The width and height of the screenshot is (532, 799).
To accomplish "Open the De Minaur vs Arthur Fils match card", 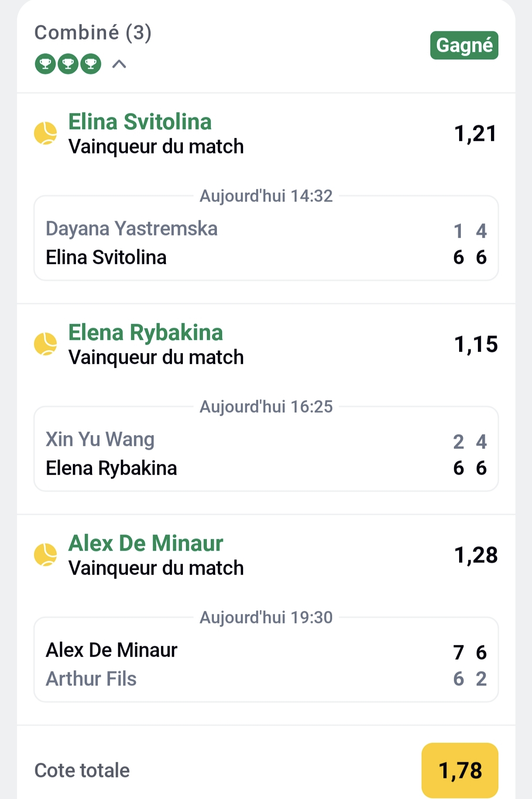I will point(266,664).
